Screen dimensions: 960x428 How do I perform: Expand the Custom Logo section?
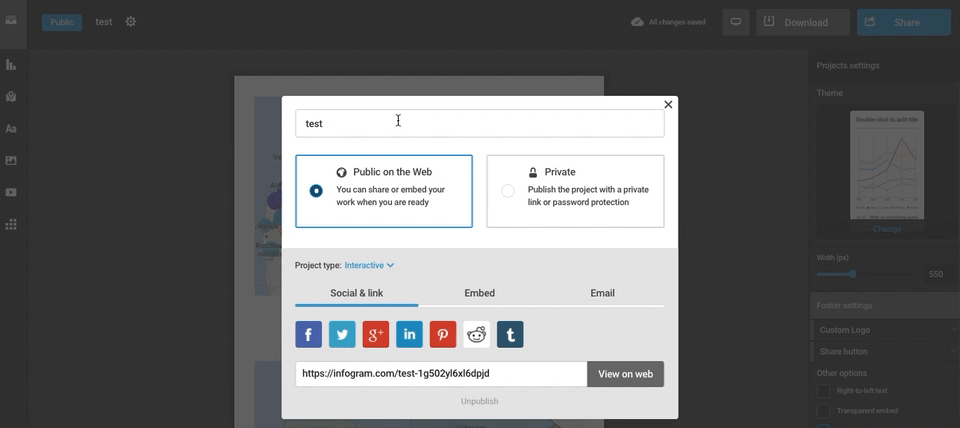(x=884, y=330)
